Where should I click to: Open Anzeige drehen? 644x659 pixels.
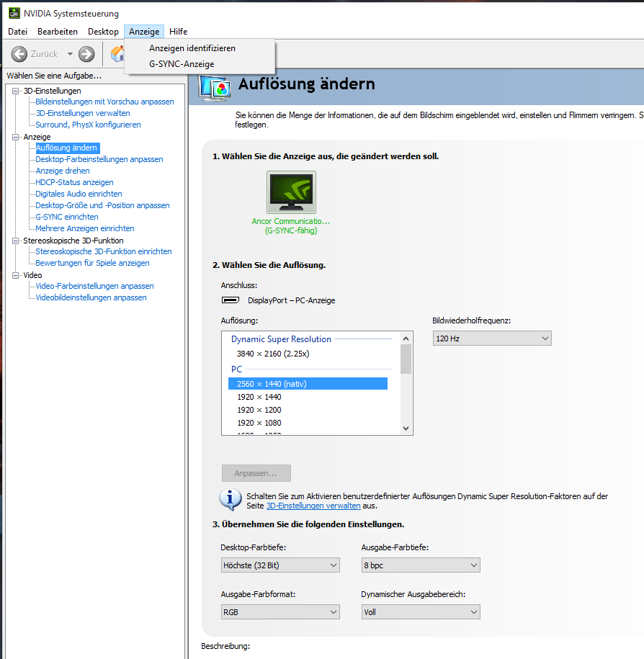(x=63, y=171)
